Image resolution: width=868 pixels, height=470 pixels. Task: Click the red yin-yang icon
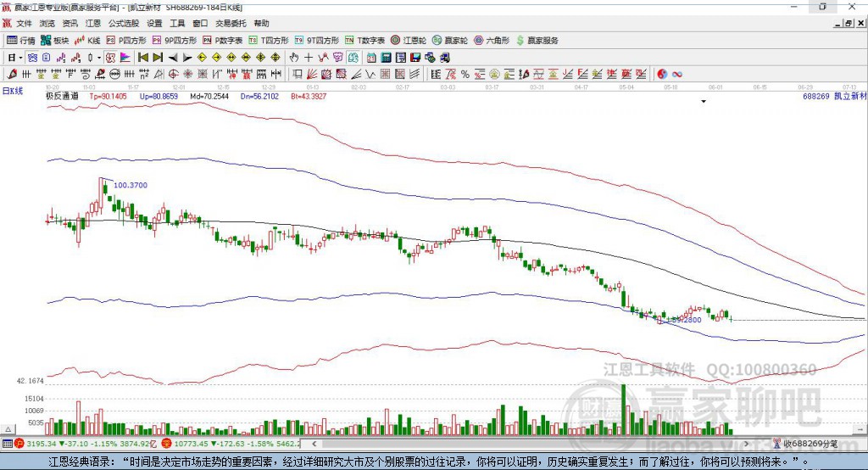[662, 75]
